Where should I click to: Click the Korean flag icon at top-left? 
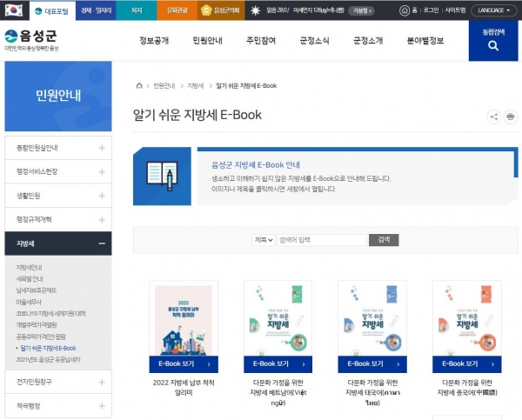(13, 10)
